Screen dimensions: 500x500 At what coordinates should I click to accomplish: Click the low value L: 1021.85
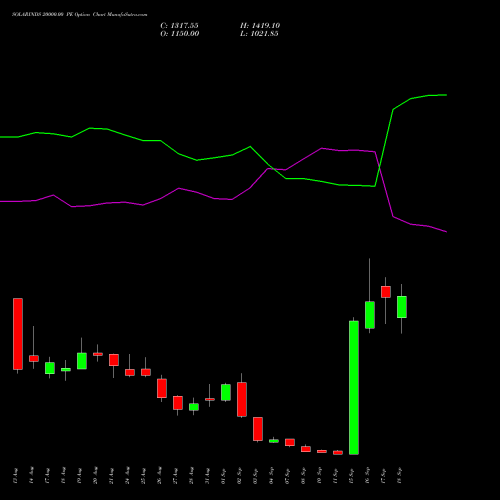coord(259,34)
